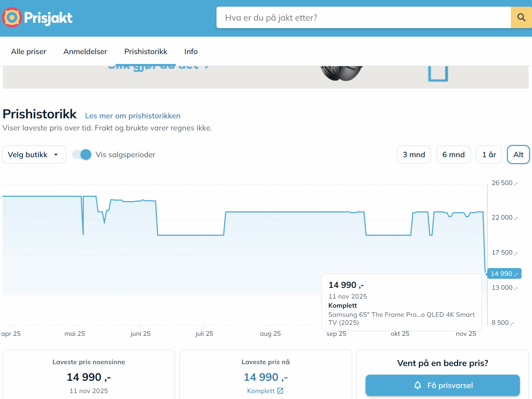The width and height of the screenshot is (532, 399).
Task: Open the Velg butikk dropdown
Action: (34, 154)
